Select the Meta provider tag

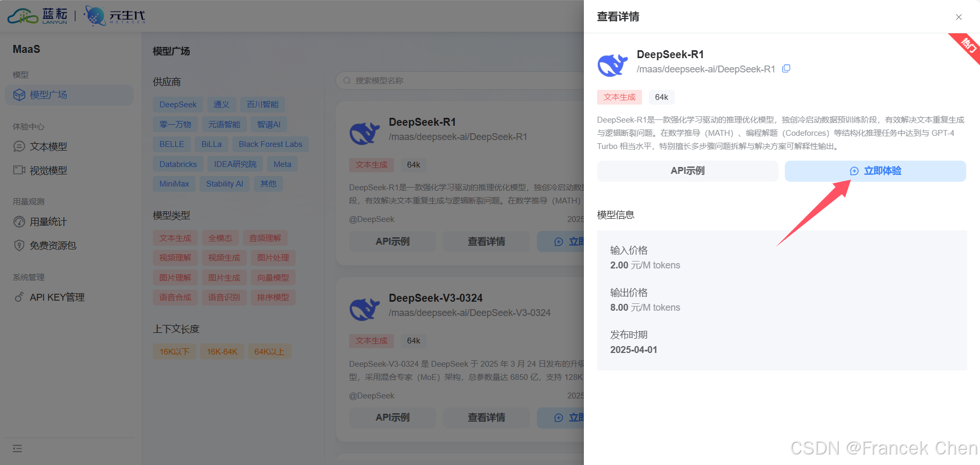282,164
